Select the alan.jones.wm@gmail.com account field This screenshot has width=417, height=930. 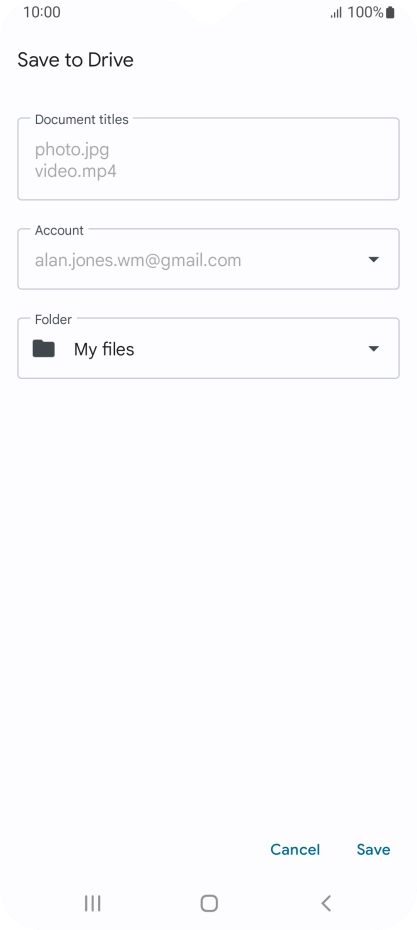pos(208,260)
